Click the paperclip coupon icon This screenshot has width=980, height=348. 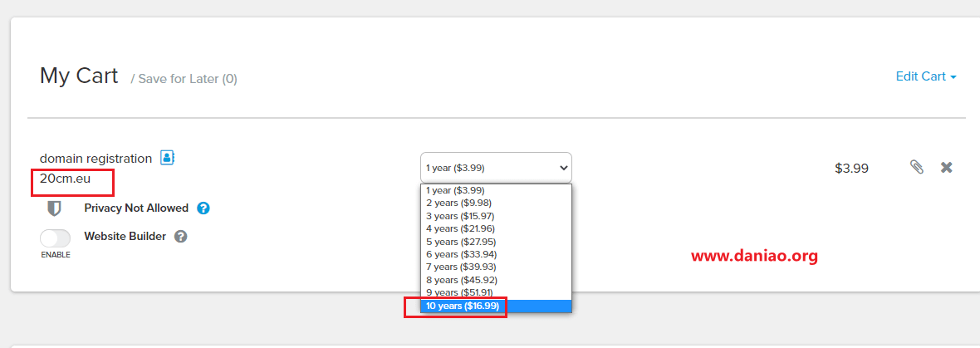point(917,167)
